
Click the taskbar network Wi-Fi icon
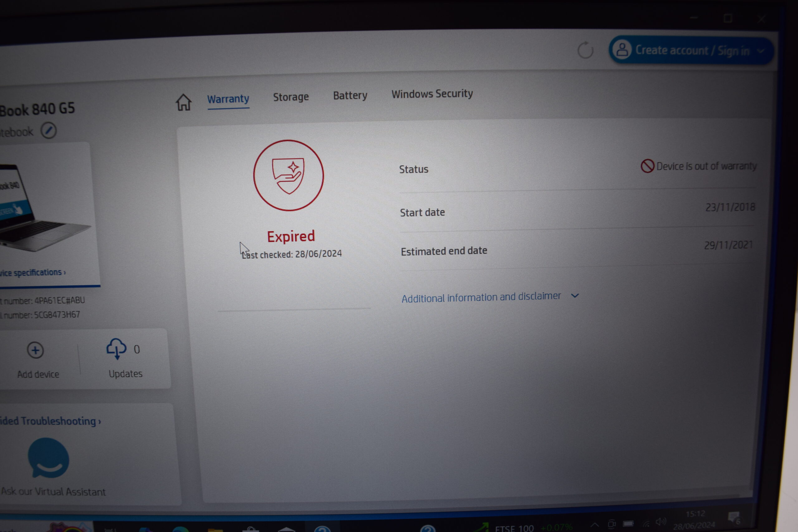tap(646, 523)
